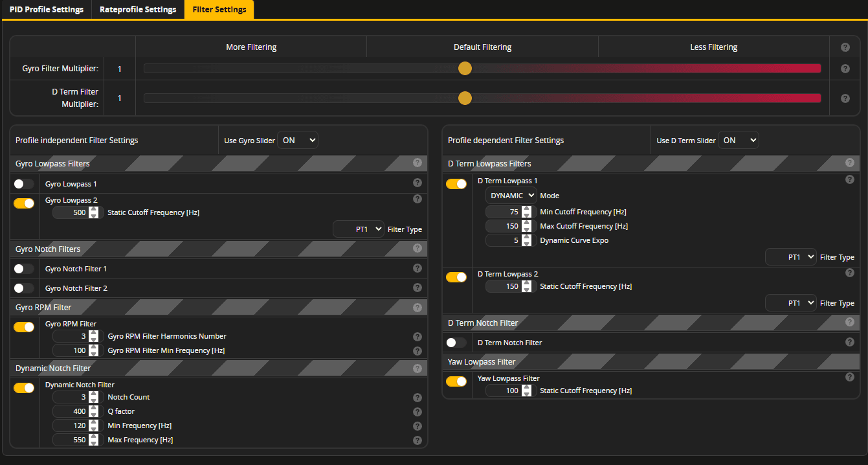
Task: Click help icon in Dynamic Notch Filter header
Action: pos(417,369)
